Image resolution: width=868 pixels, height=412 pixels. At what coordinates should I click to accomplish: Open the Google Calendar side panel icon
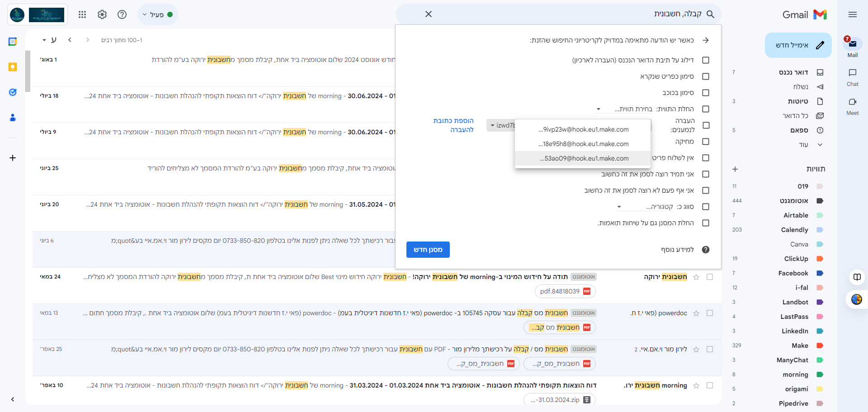tap(13, 42)
